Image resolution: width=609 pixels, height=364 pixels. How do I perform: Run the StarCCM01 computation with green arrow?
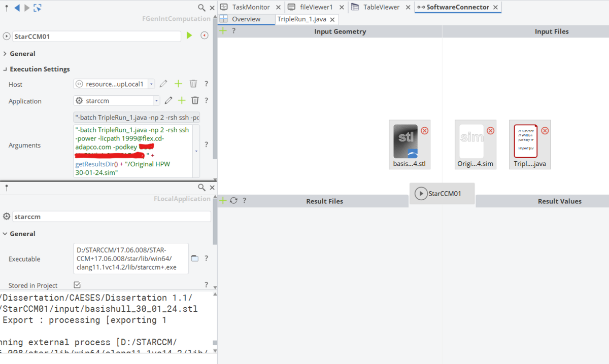tap(189, 35)
